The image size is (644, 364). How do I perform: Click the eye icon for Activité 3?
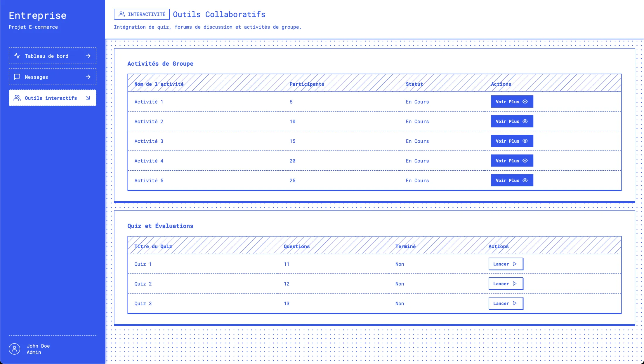[525, 141]
